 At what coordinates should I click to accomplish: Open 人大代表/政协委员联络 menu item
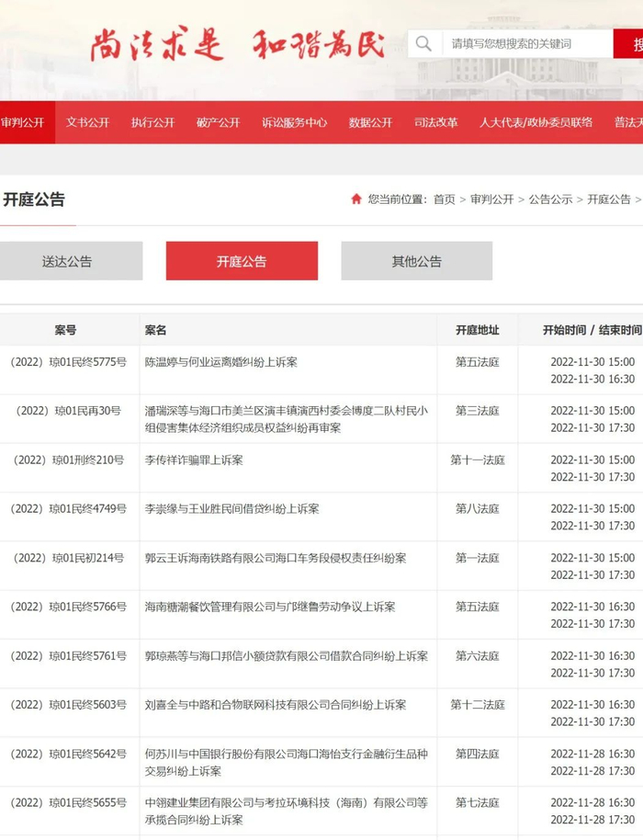(536, 122)
